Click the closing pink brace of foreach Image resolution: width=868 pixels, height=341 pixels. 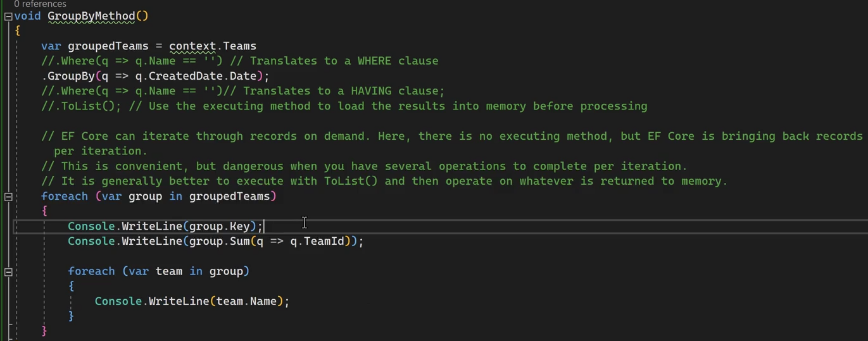click(44, 331)
